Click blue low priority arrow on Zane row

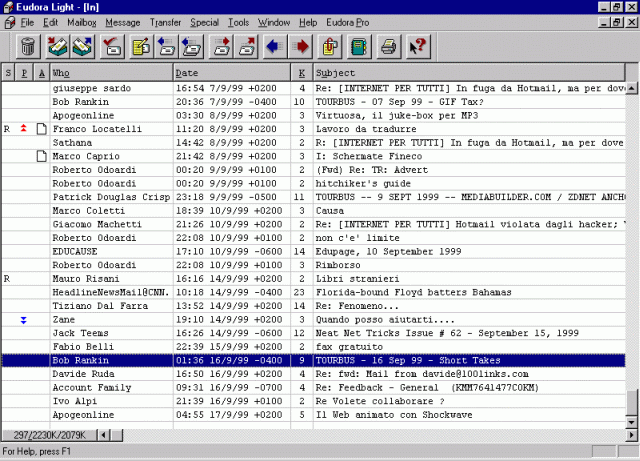[24, 320]
